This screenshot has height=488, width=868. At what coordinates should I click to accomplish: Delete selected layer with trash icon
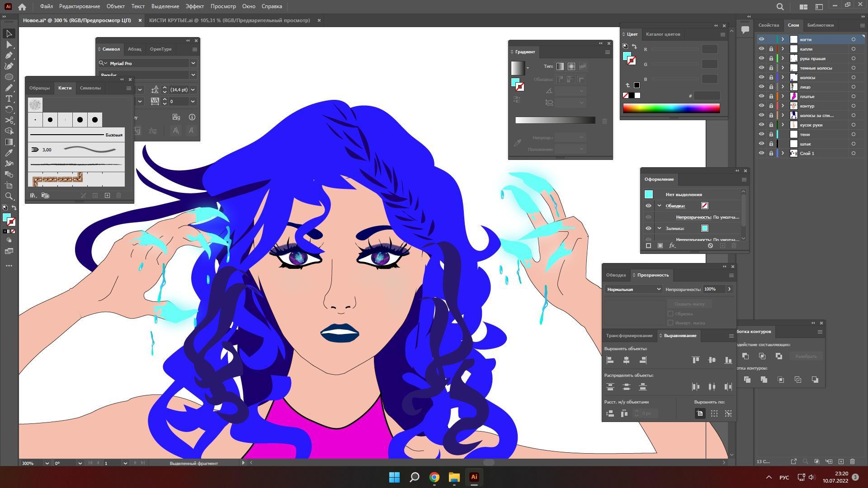click(x=852, y=461)
